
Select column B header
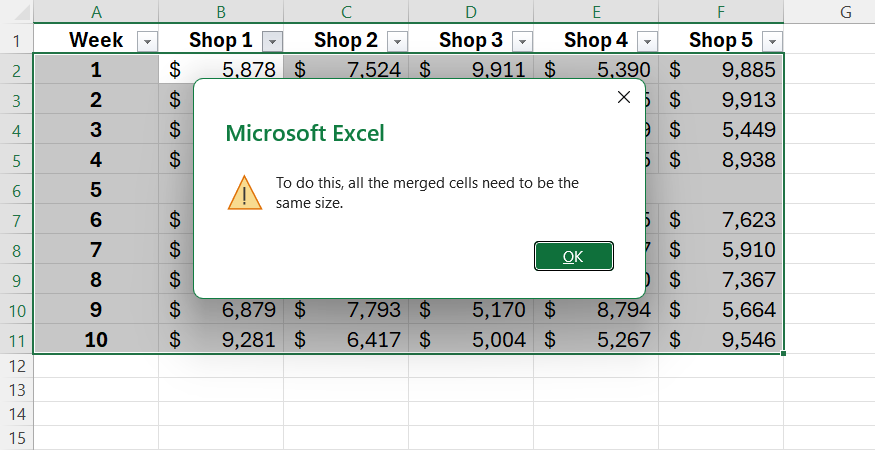pyautogui.click(x=221, y=12)
